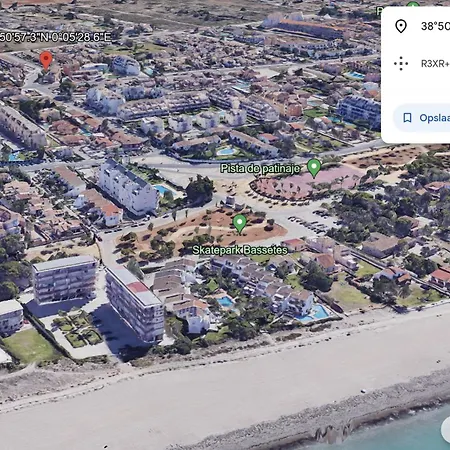
Task: Open the Pista de patinaje place label
Action: click(x=260, y=169)
